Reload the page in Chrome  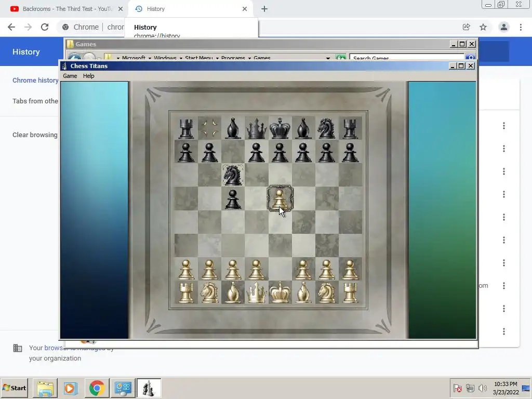point(45,27)
